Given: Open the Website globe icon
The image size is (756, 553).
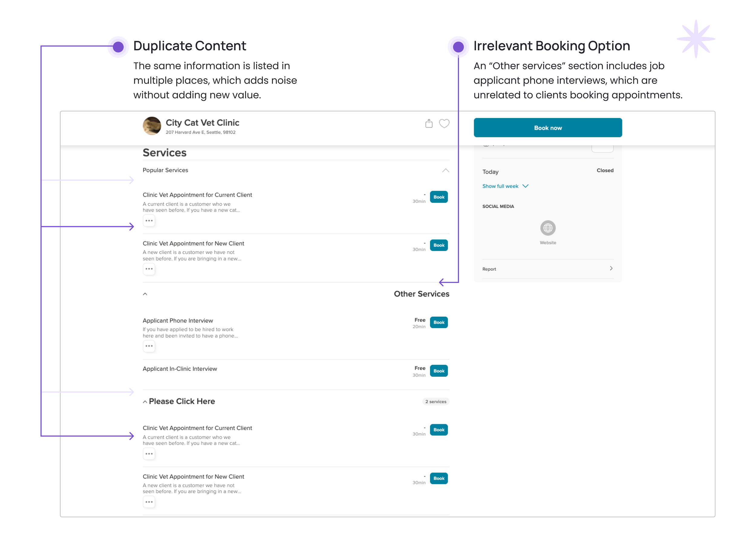Looking at the screenshot, I should pyautogui.click(x=547, y=228).
